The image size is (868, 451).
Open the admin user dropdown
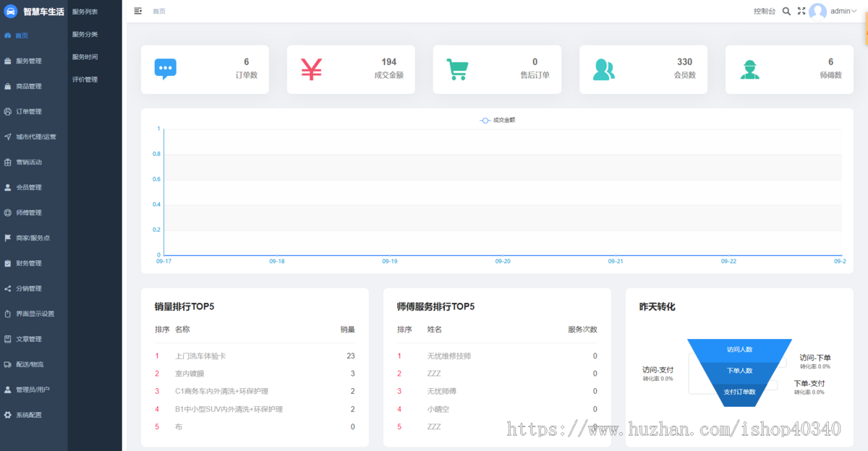coord(843,11)
